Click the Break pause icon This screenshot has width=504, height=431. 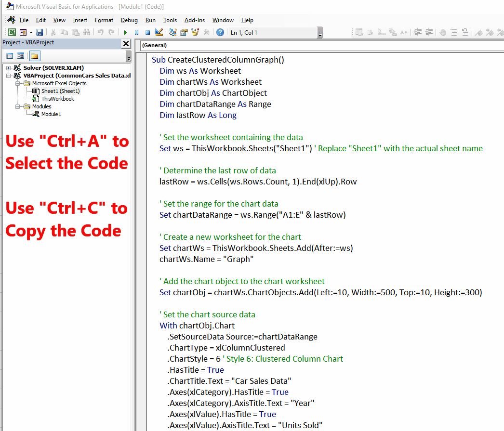[x=137, y=32]
